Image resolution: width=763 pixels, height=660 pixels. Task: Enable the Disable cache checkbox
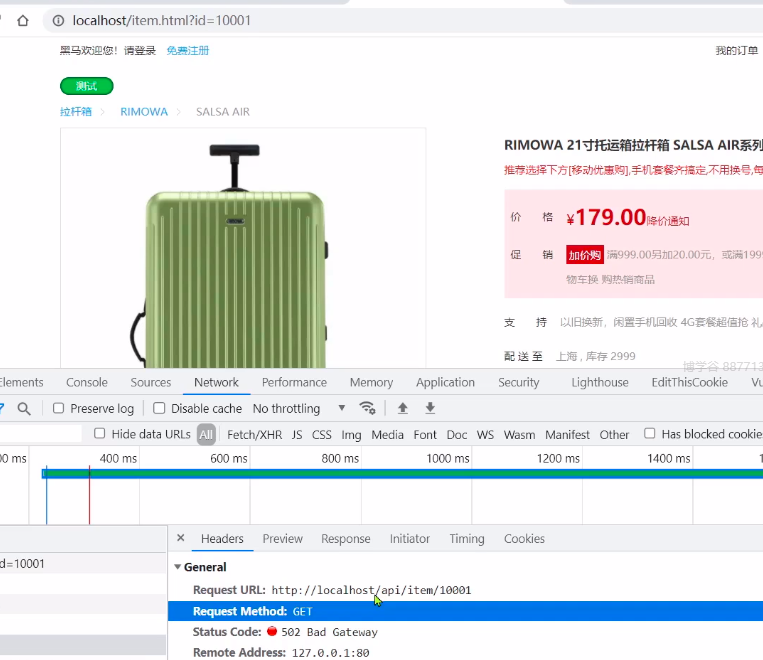click(159, 408)
